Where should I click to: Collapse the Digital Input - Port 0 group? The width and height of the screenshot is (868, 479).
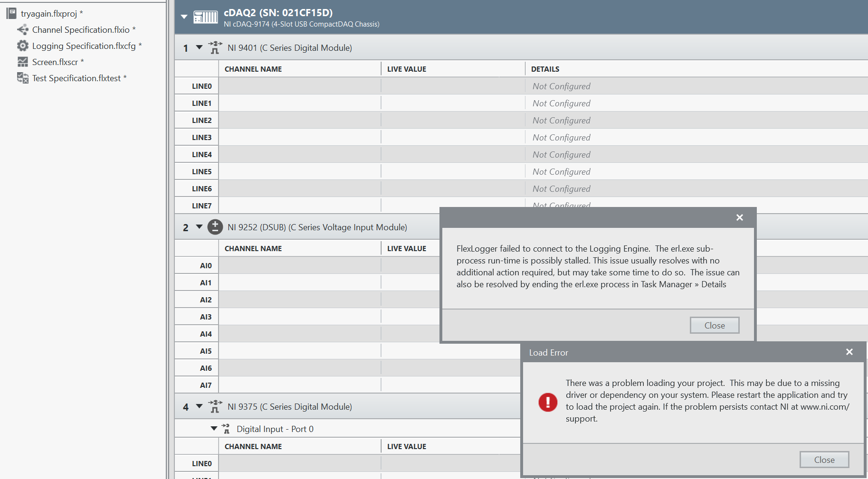click(x=214, y=429)
